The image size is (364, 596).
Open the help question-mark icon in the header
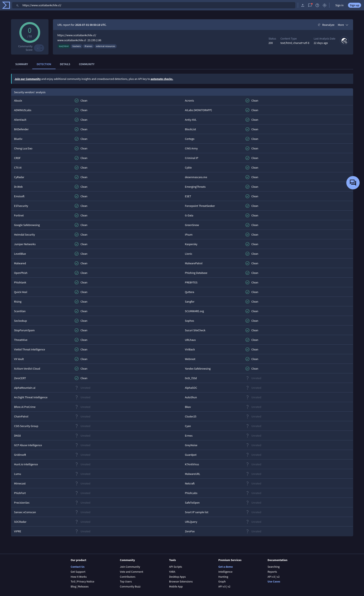coord(317,5)
